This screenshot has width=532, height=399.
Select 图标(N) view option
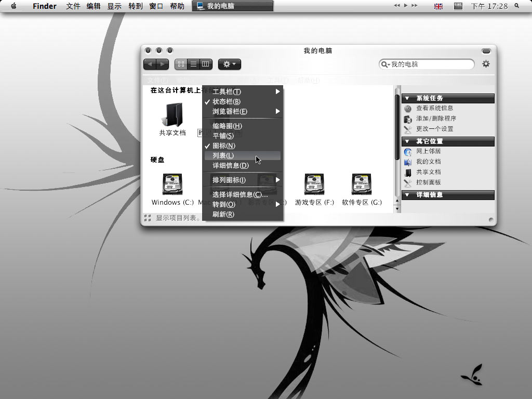pos(243,145)
